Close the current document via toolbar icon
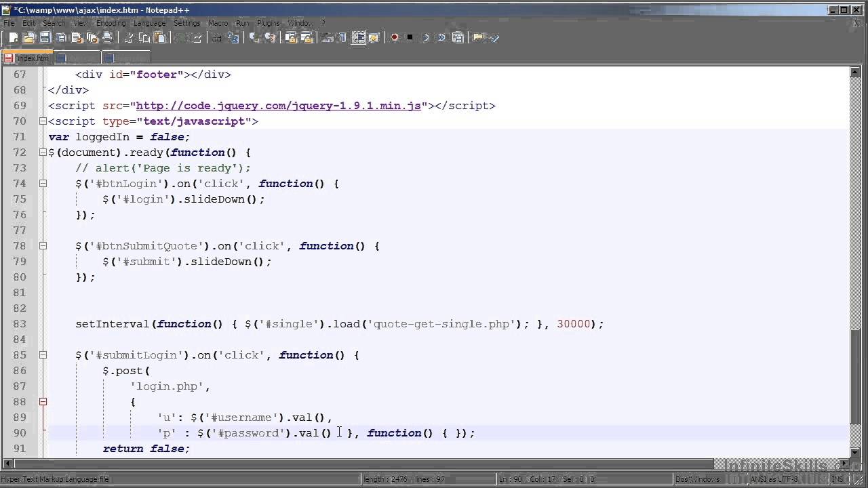This screenshot has width=868, height=488. coord(77,38)
